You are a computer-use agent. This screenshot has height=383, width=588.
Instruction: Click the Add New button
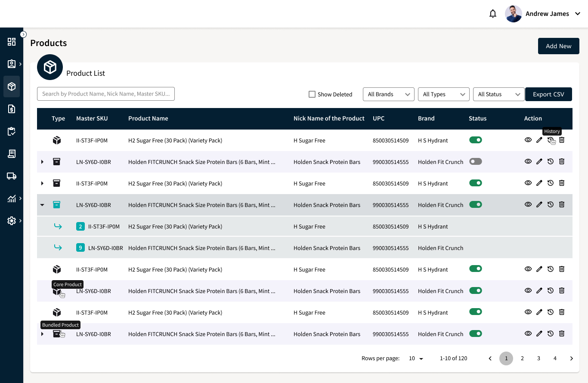click(x=559, y=46)
